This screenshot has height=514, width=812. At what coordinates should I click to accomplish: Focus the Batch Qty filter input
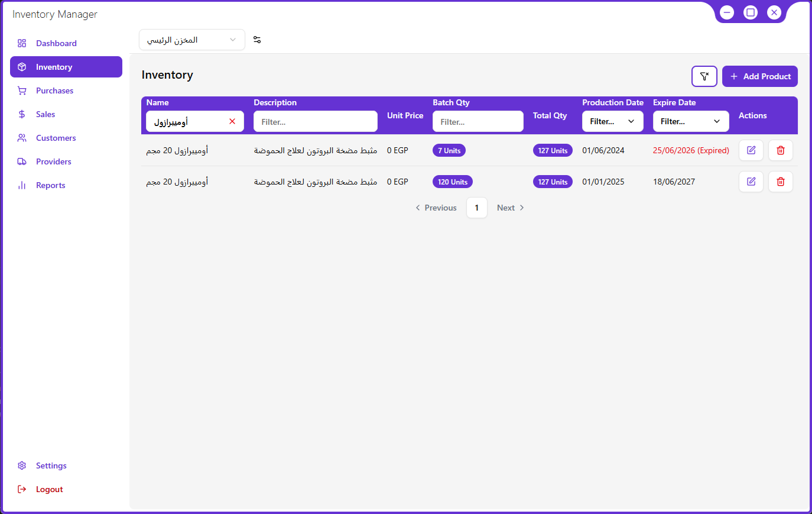coord(478,121)
